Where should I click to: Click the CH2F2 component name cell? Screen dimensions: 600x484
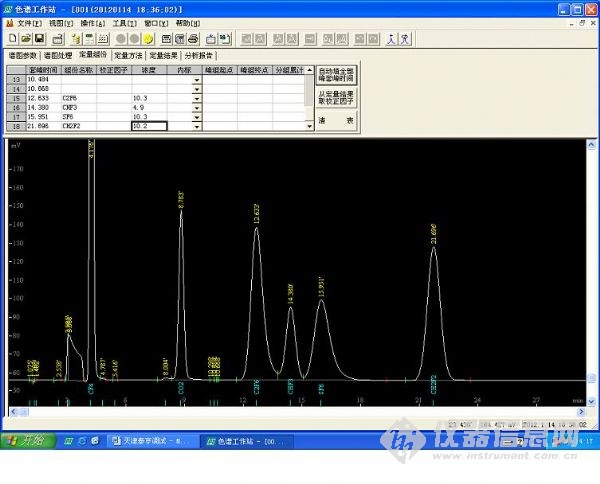(x=79, y=126)
